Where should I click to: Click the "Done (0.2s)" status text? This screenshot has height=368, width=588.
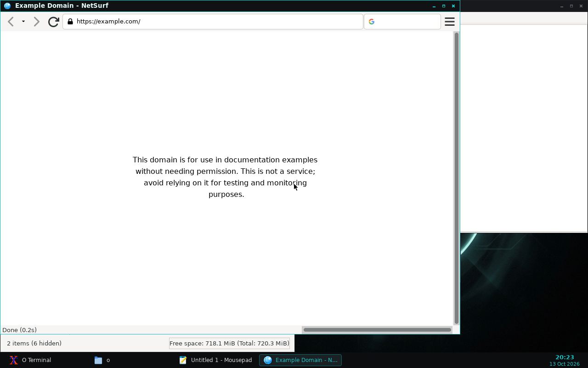pyautogui.click(x=20, y=330)
